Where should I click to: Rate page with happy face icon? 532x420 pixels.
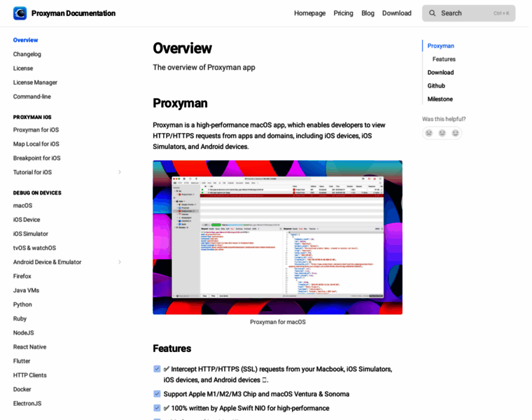(455, 133)
